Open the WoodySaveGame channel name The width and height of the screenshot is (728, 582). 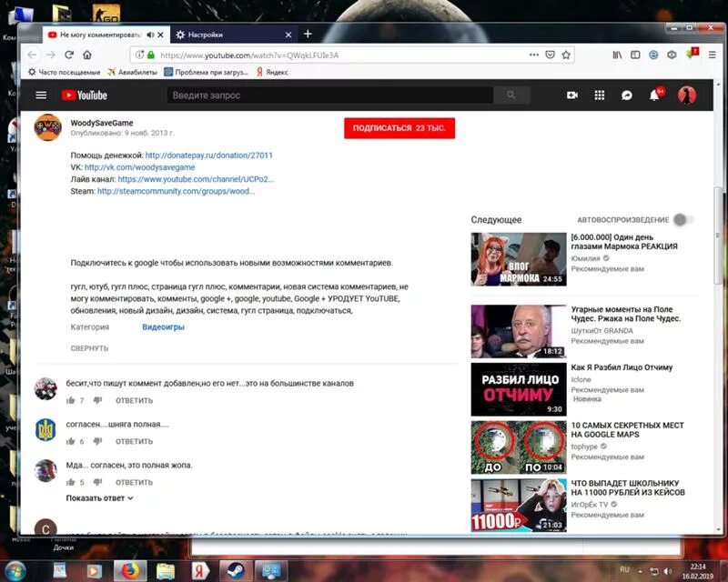(x=102, y=123)
